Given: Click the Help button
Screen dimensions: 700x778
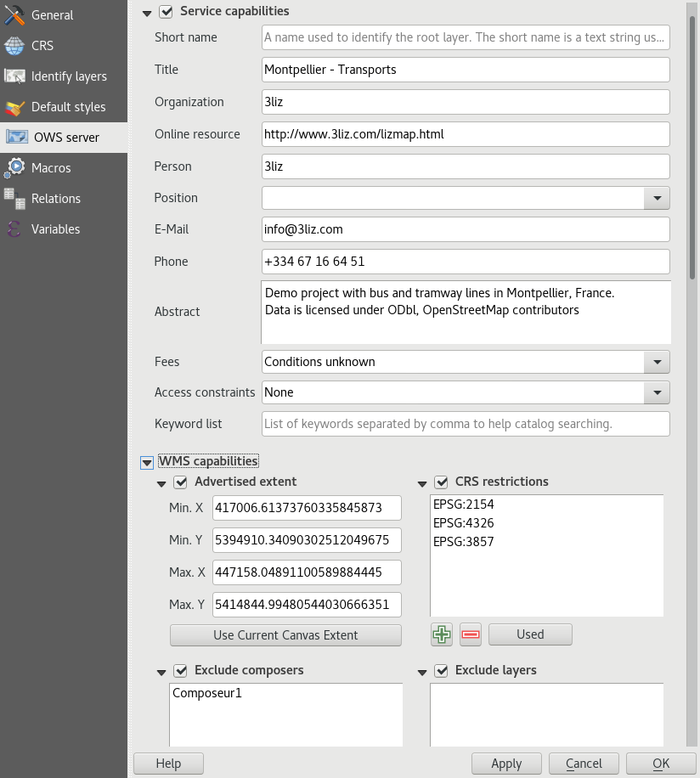Looking at the screenshot, I should click(x=169, y=764).
